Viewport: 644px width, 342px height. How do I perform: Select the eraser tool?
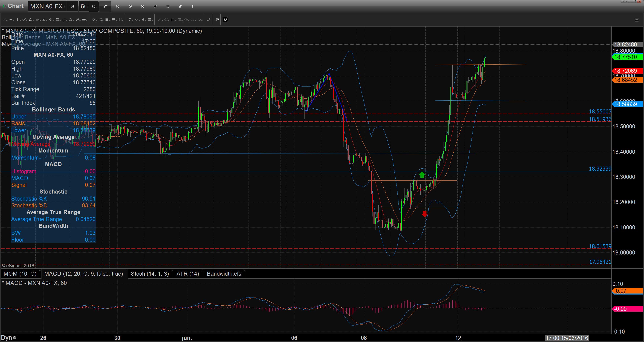tap(209, 20)
